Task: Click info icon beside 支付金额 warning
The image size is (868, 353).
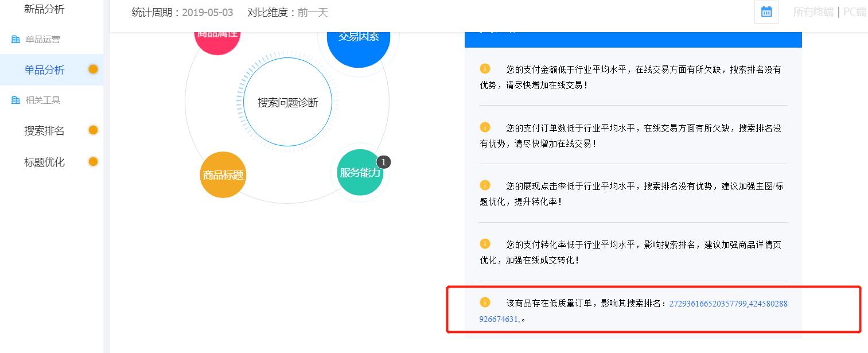Action: (485, 69)
